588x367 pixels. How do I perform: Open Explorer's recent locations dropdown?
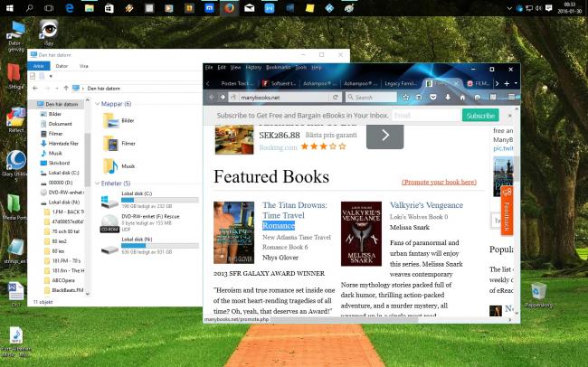[x=56, y=88]
